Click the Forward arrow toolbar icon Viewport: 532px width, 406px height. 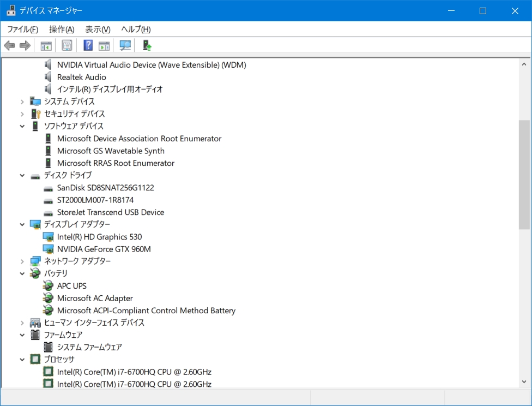(25, 45)
